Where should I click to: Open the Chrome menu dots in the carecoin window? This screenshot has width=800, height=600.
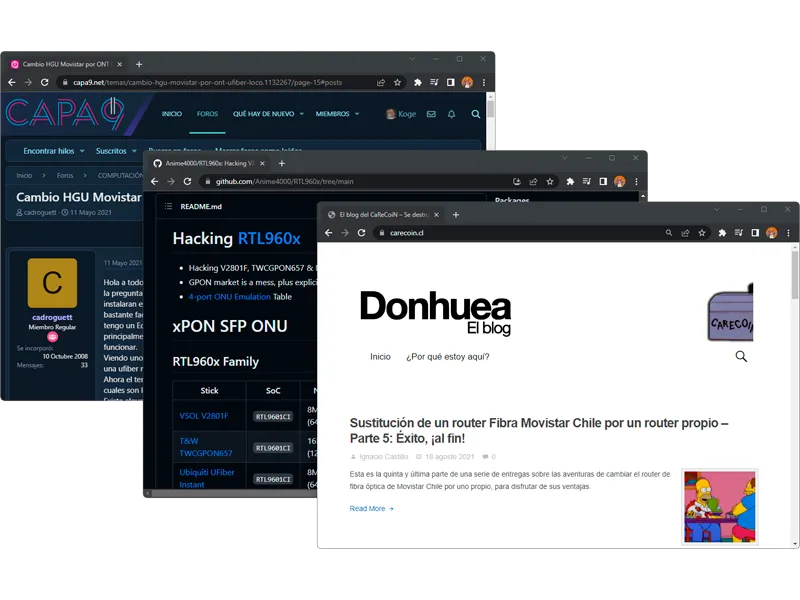(x=788, y=233)
